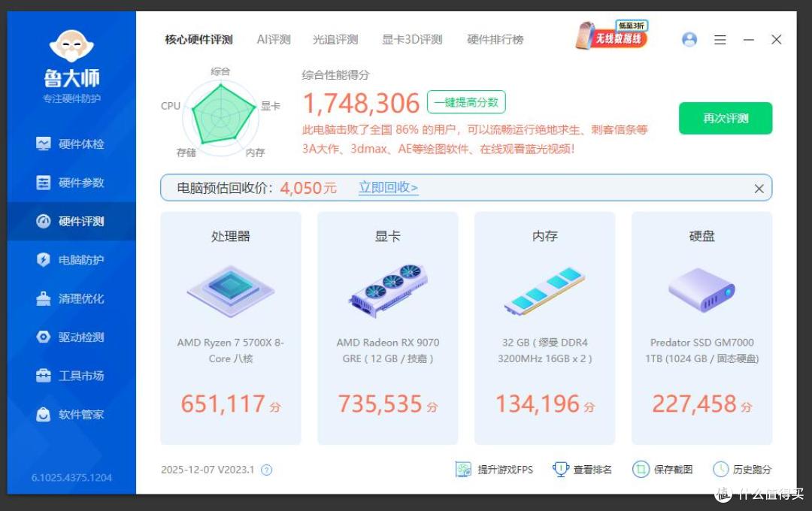Viewport: 812px width, 511px height.
Task: Switch to the 光追评测 tab
Action: 335,39
